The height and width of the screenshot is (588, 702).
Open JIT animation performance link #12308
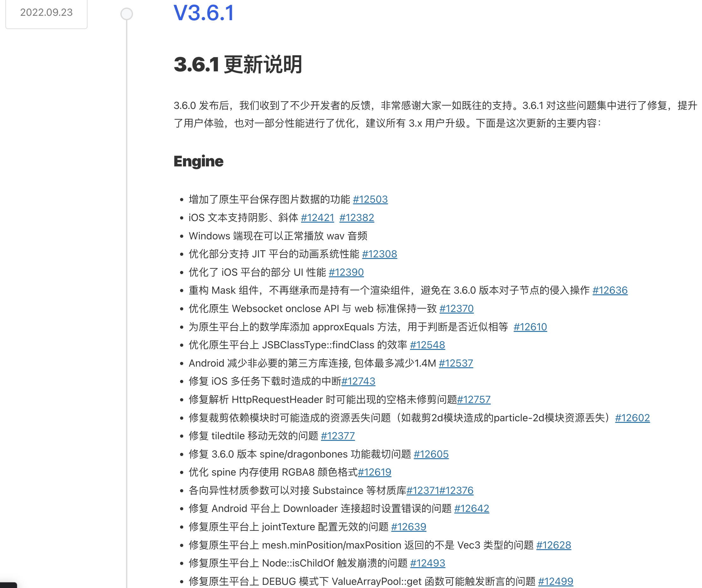click(379, 254)
